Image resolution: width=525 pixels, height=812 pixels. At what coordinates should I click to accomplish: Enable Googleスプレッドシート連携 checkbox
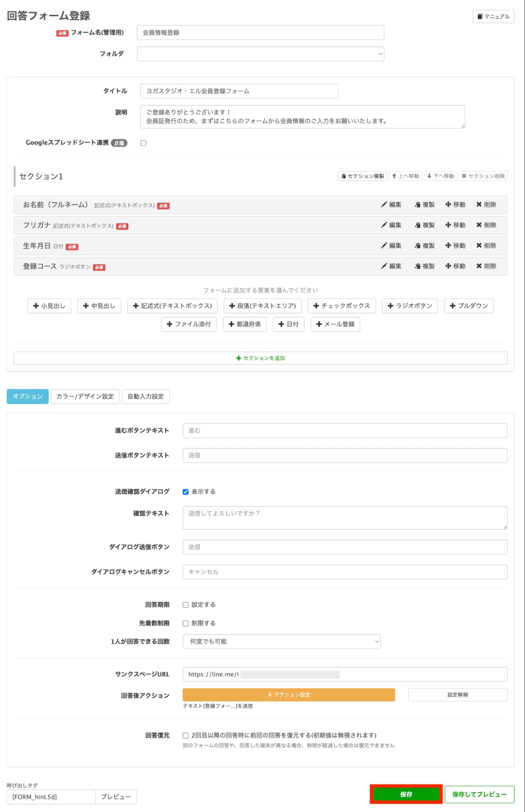(143, 143)
